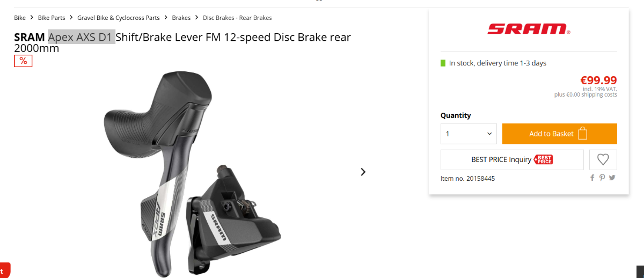The height and width of the screenshot is (278, 644).
Task: Click the Best Price red tag icon
Action: click(x=543, y=159)
